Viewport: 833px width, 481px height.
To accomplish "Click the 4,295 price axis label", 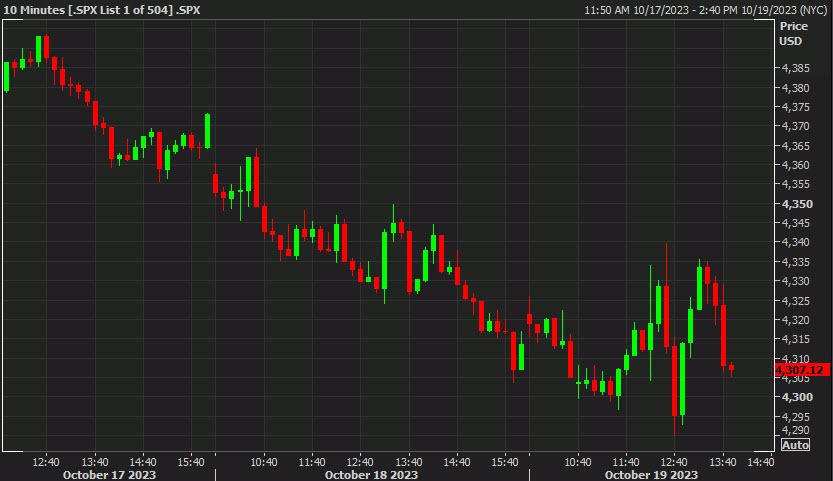I will pyautogui.click(x=795, y=416).
